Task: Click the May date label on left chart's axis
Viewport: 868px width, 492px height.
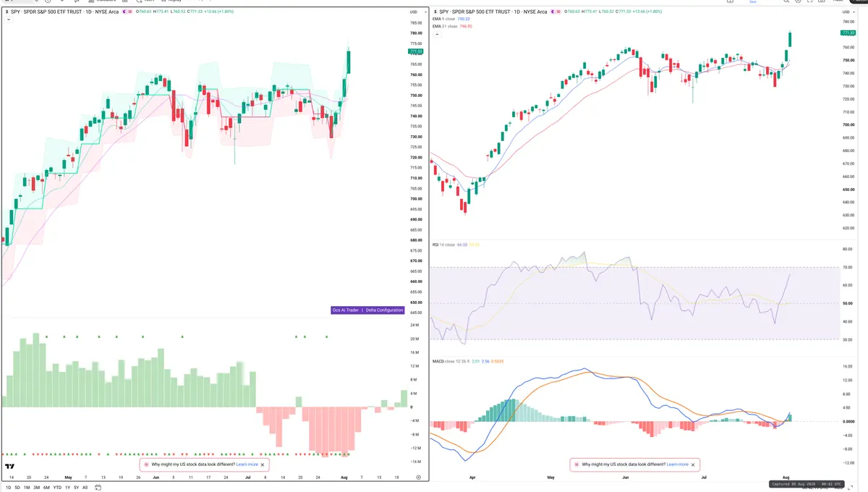Action: click(68, 478)
